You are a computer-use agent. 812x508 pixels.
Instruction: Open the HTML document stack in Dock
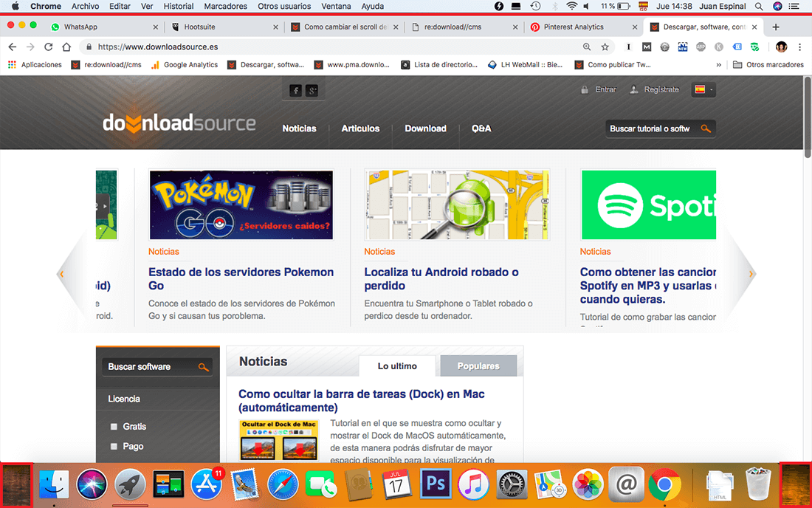click(720, 484)
